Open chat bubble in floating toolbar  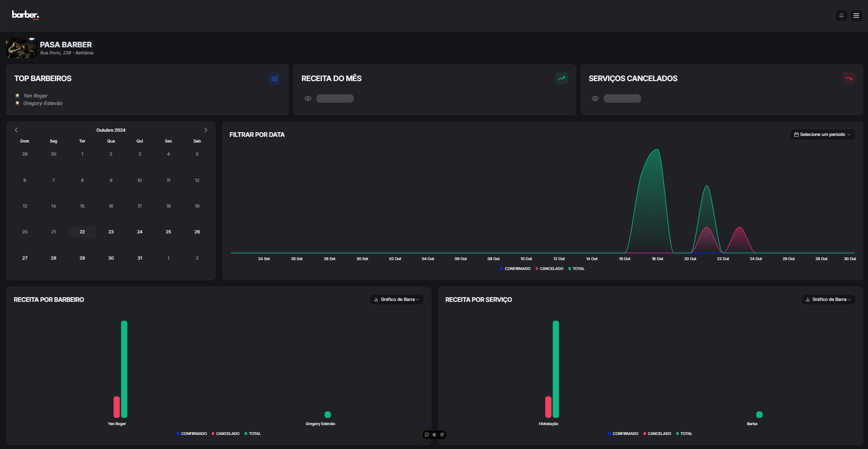click(427, 434)
